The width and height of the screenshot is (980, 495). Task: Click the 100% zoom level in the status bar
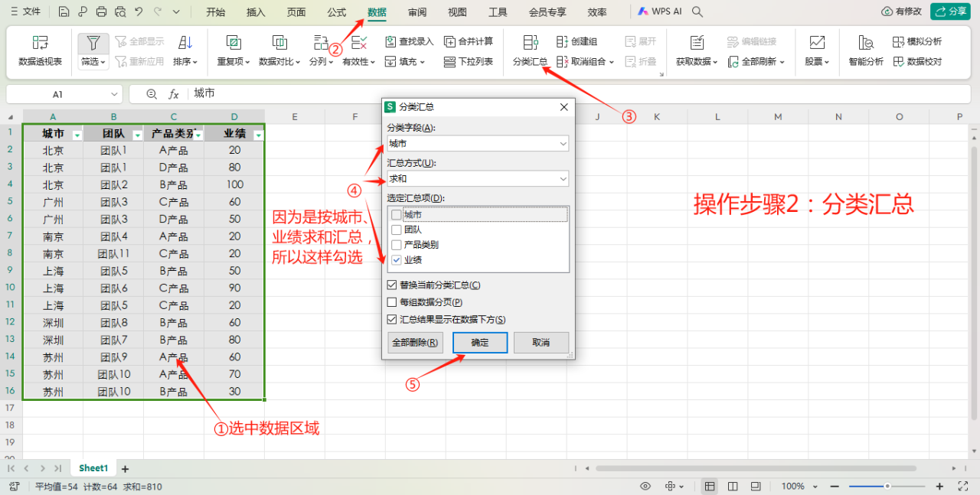(x=792, y=486)
